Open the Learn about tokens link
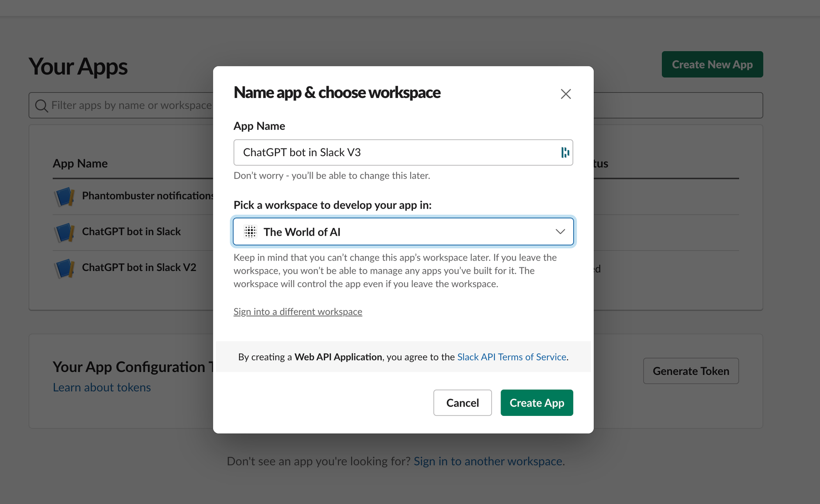Image resolution: width=820 pixels, height=504 pixels. click(102, 387)
